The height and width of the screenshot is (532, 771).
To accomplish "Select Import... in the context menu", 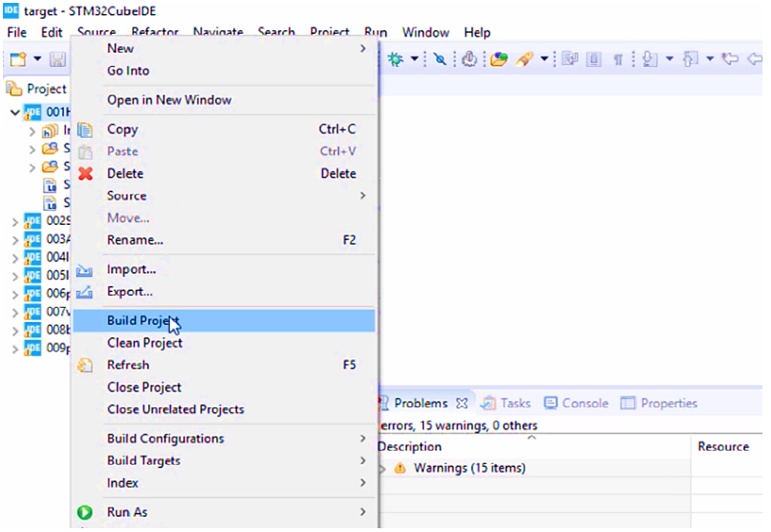I will coord(224,269).
